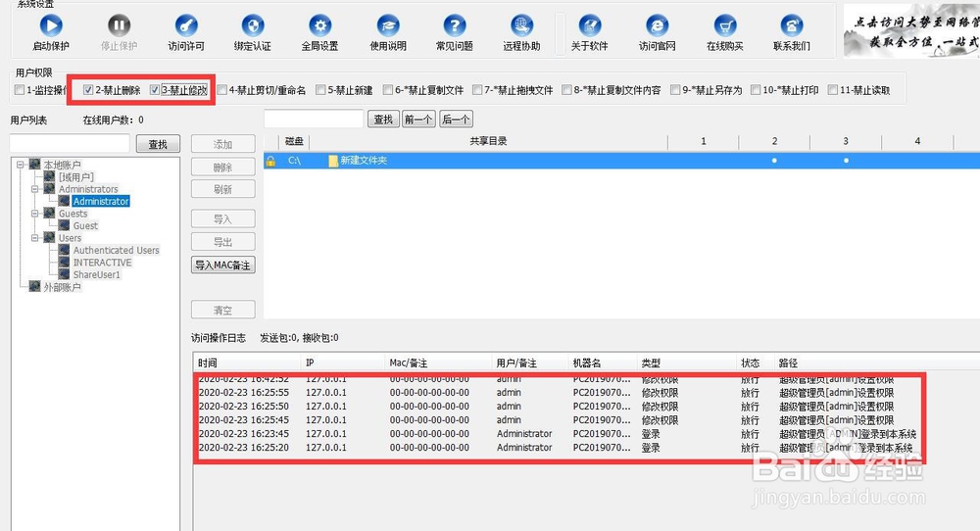Toggle 1-监控操作 checkbox
Screen dimensions: 980x531
[x=20, y=90]
